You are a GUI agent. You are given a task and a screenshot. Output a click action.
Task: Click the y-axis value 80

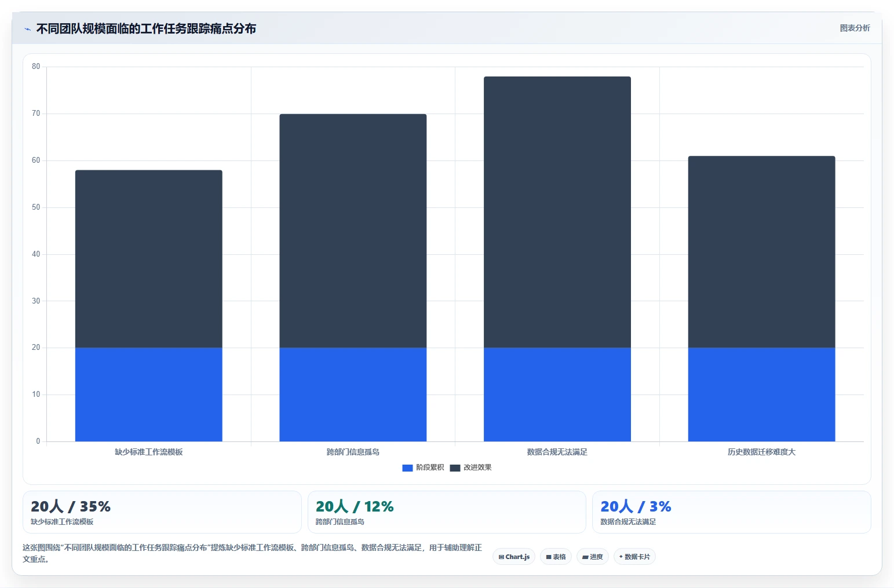[36, 67]
